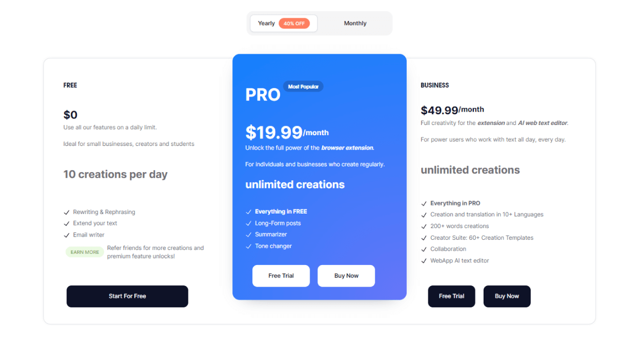Start the BUSINESS plan Free Trial
The width and height of the screenshot is (644, 338).
tap(451, 296)
